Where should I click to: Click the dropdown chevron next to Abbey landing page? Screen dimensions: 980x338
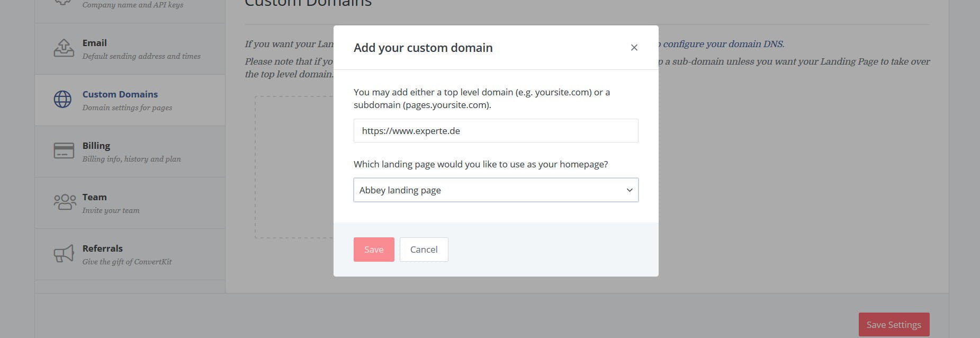[x=629, y=190]
